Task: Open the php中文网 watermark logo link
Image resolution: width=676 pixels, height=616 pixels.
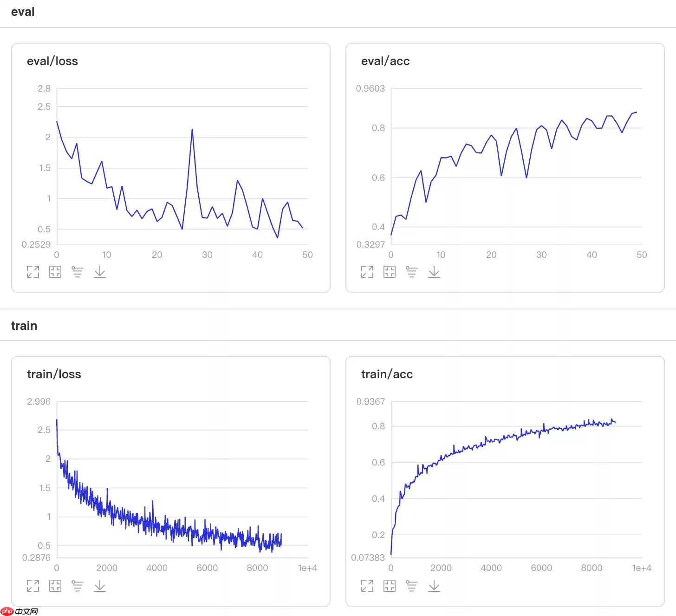Action: point(19,611)
